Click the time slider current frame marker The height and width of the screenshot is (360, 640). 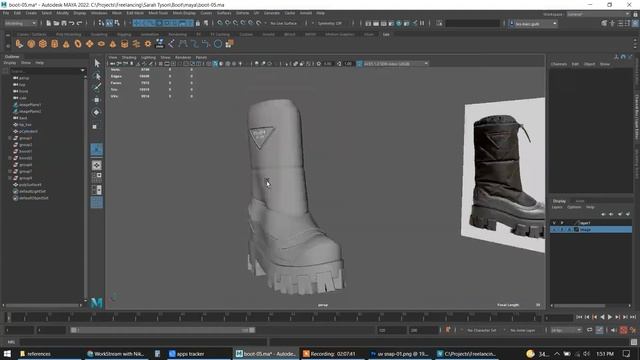(9, 317)
